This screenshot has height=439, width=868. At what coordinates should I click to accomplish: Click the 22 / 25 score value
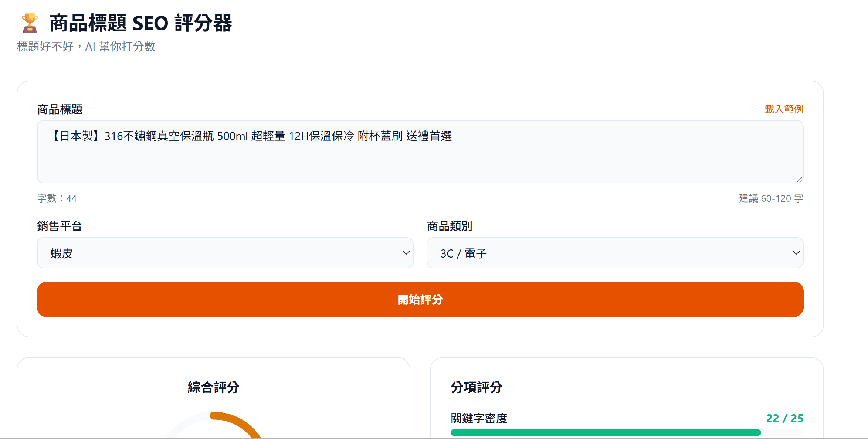point(784,418)
